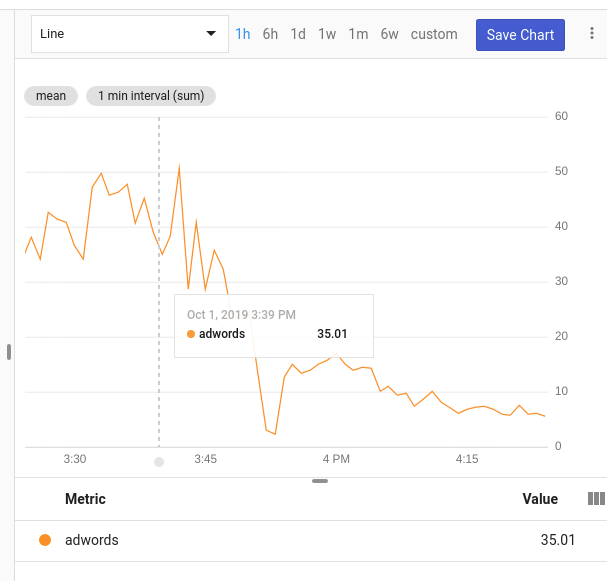
Task: Click the 4 PM x-axis label
Action: click(336, 459)
